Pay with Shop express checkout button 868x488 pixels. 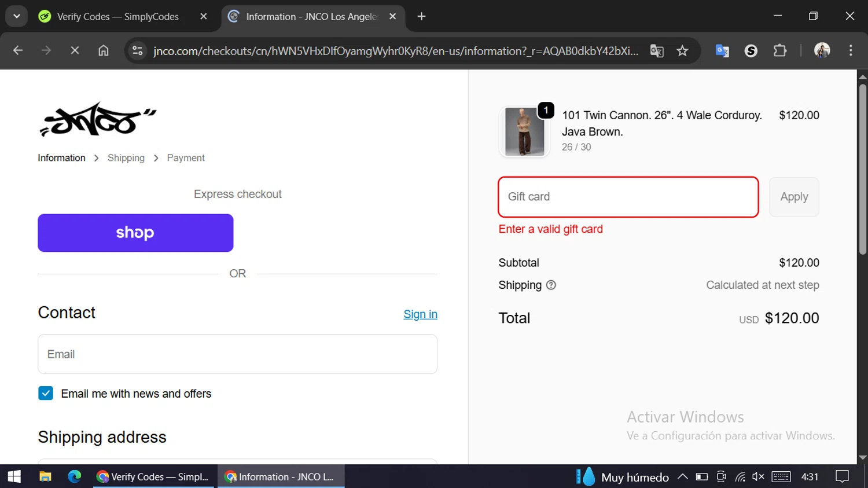click(x=135, y=233)
